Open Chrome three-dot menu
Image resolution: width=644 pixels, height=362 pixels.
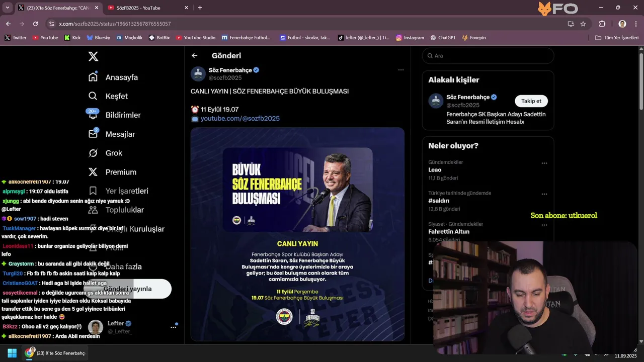[x=636, y=24]
